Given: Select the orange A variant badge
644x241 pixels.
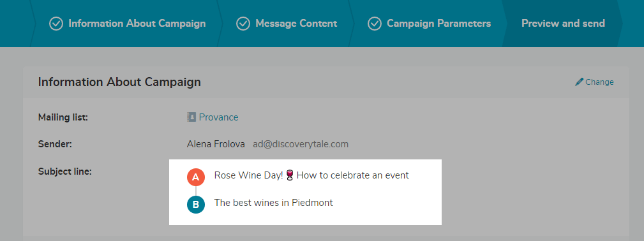Looking at the screenshot, I should (x=196, y=177).
